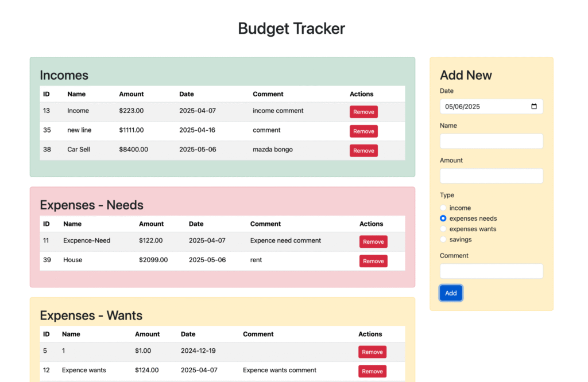Select the income radio button

[x=443, y=208]
